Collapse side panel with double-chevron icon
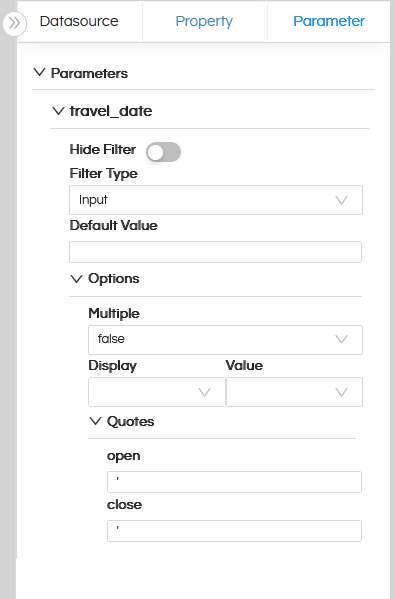This screenshot has width=395, height=599. (x=14, y=23)
